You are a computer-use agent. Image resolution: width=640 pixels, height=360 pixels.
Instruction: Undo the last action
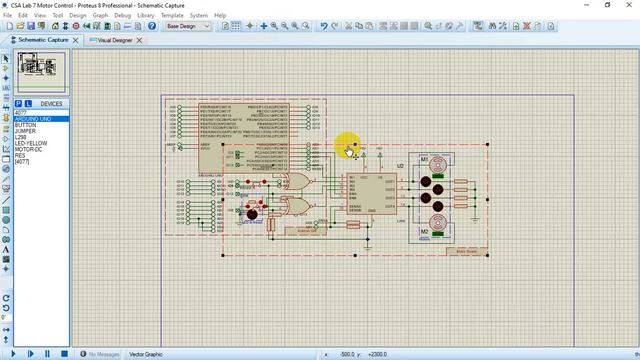tap(324, 26)
